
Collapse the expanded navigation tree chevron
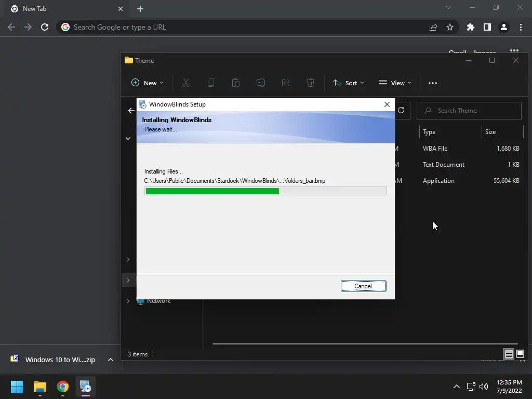tap(128, 138)
